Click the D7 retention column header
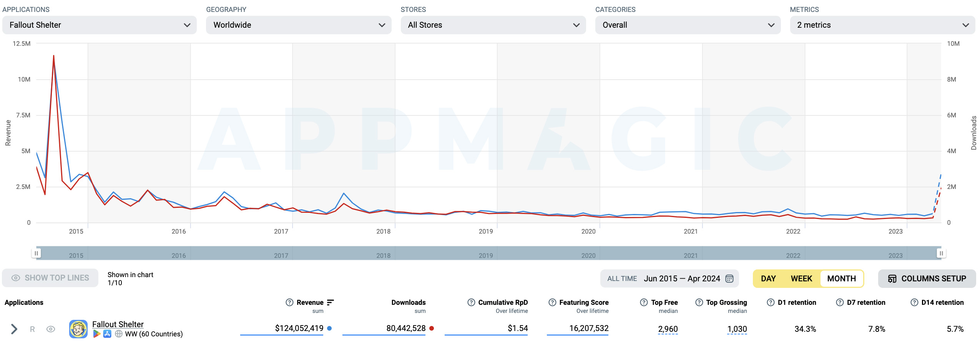The image size is (980, 341). [x=866, y=303]
